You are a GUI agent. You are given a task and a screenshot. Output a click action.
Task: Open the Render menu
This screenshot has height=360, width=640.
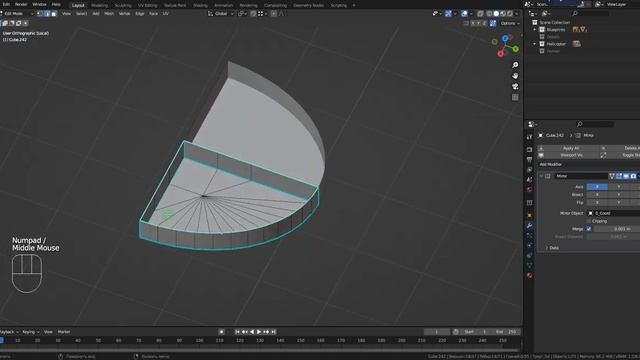point(21,4)
